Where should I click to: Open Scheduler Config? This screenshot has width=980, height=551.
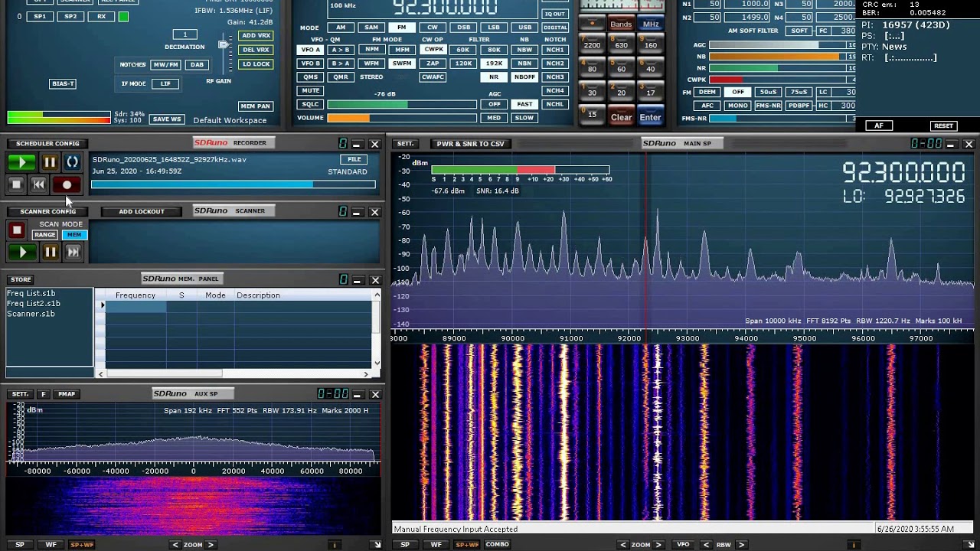pos(47,143)
